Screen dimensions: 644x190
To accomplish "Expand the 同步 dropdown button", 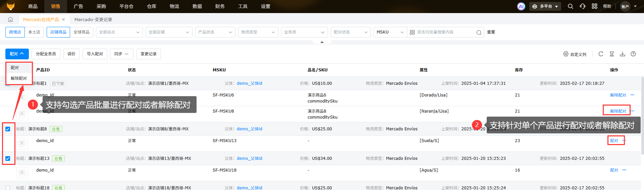I will tap(121, 54).
